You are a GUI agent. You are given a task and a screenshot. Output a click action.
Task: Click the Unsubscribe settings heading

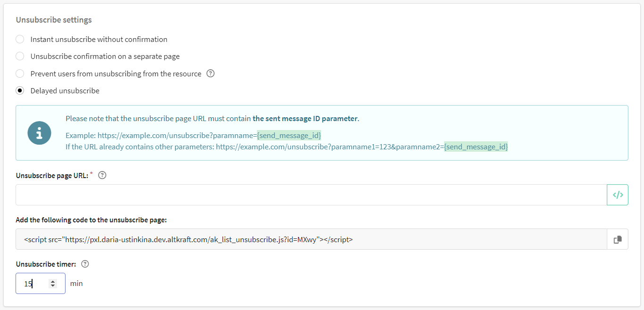(54, 20)
